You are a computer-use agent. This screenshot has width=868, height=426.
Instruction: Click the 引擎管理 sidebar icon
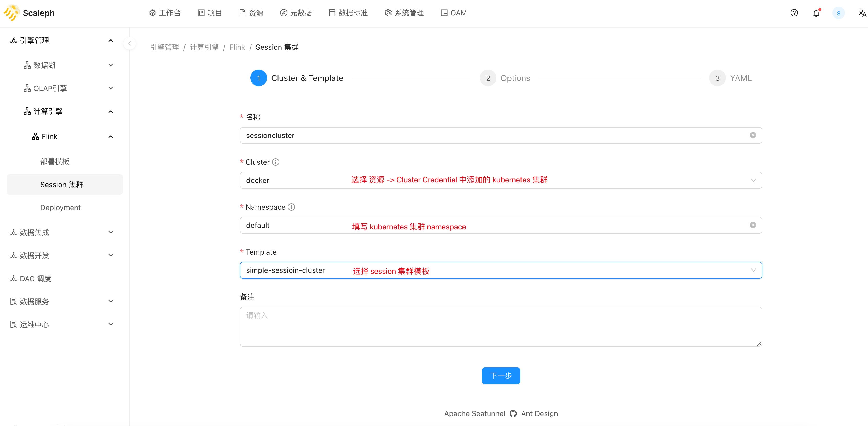[x=14, y=40]
